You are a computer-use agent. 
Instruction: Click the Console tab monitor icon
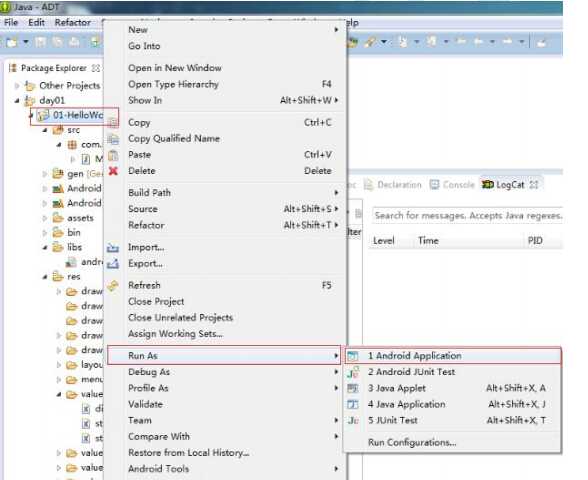(434, 184)
